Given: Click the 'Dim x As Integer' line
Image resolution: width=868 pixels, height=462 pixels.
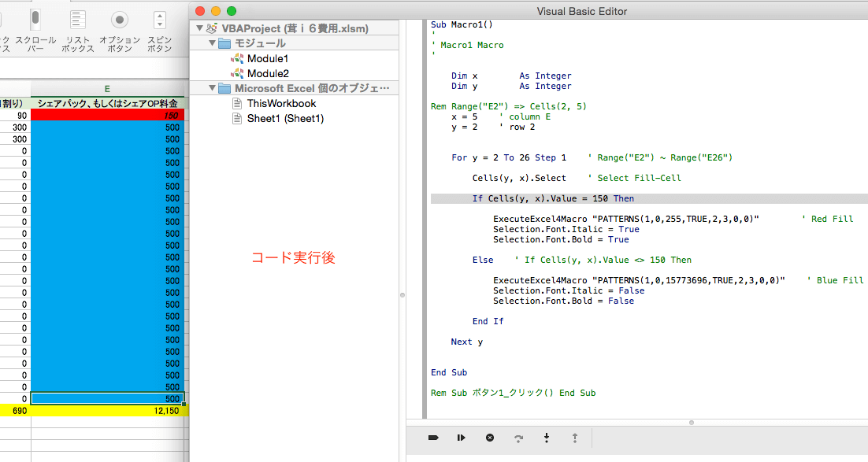Looking at the screenshot, I should tap(511, 76).
